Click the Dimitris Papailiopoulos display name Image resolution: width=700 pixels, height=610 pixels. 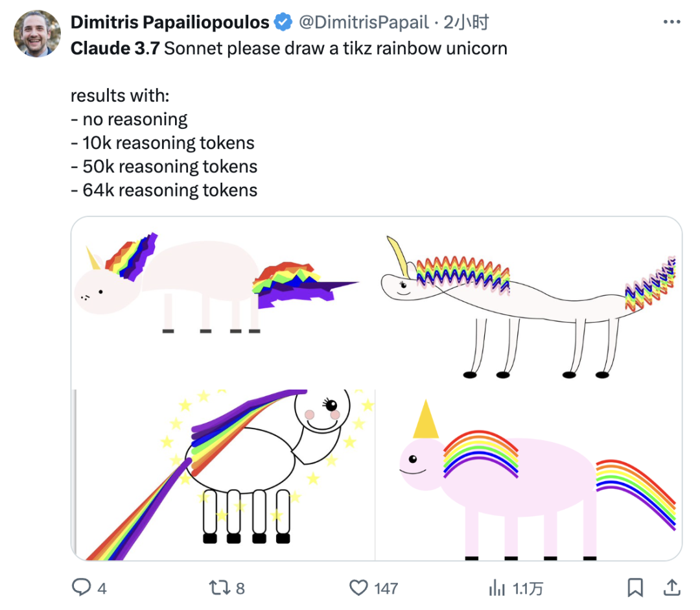170,23
